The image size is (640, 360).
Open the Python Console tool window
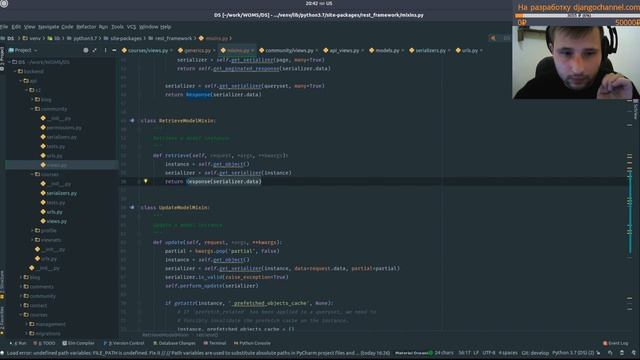click(x=252, y=343)
